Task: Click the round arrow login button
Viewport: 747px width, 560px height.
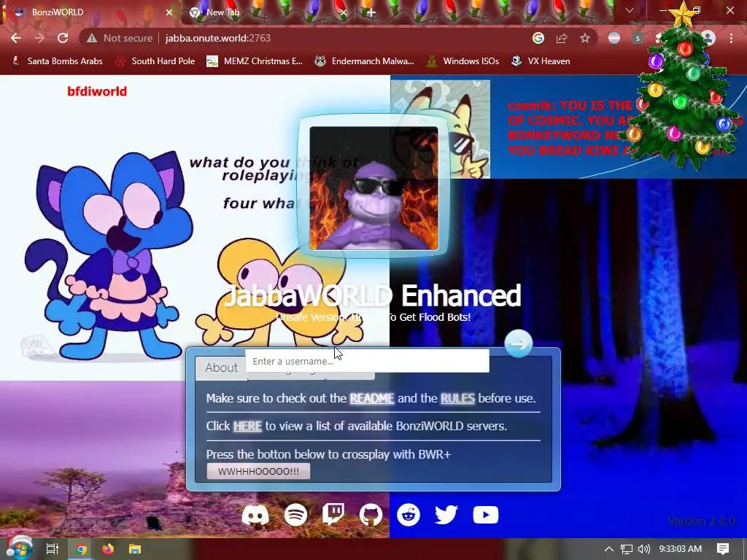Action: point(519,343)
